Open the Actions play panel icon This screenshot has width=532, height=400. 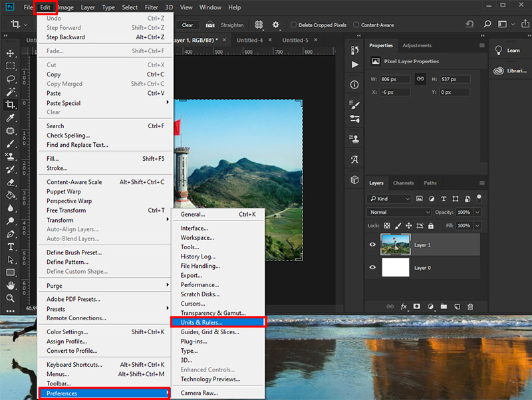354,64
